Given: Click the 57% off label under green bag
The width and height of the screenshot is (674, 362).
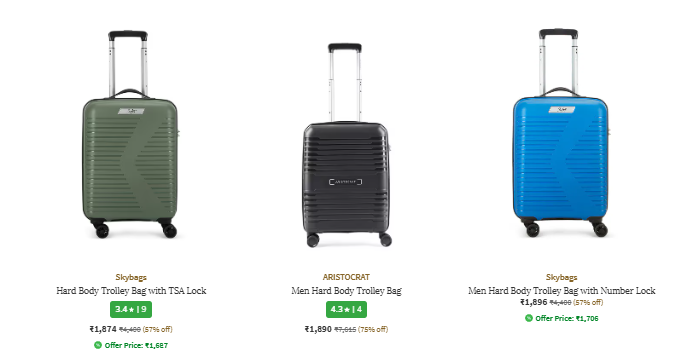Looking at the screenshot, I should (x=157, y=329).
